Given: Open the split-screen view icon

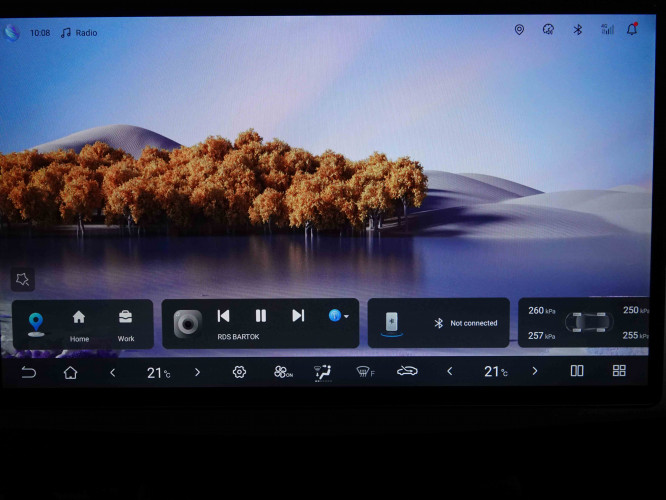Looking at the screenshot, I should pyautogui.click(x=577, y=371).
